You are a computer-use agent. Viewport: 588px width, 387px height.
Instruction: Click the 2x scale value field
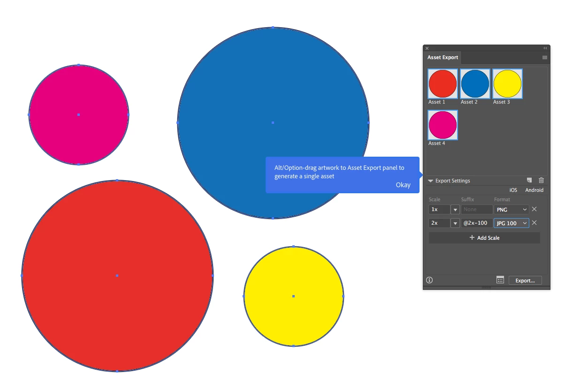(x=439, y=223)
